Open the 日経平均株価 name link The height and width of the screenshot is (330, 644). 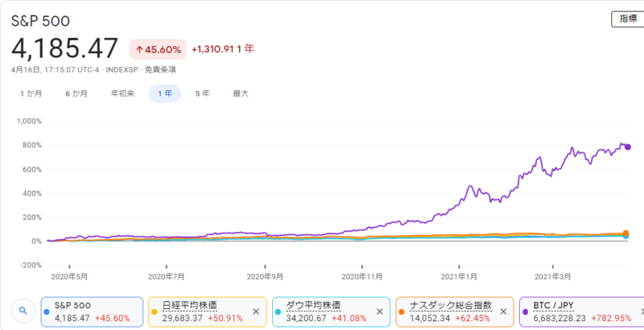[190, 305]
